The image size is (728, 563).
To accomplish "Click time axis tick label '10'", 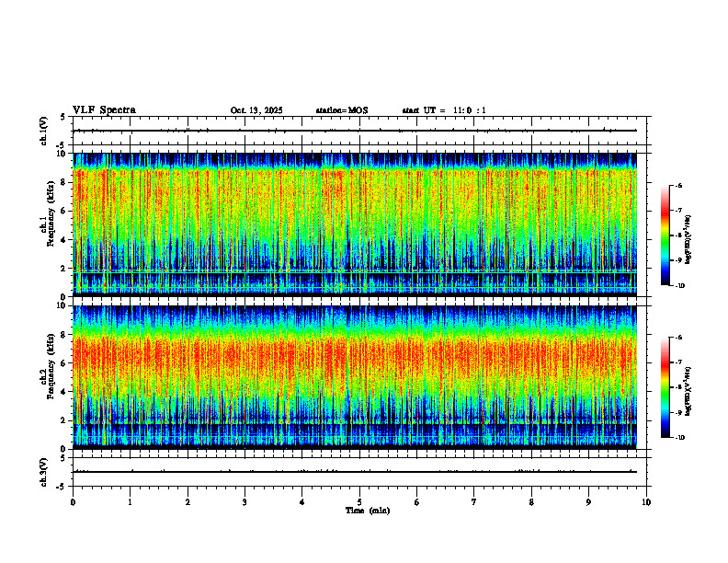I will (x=646, y=502).
